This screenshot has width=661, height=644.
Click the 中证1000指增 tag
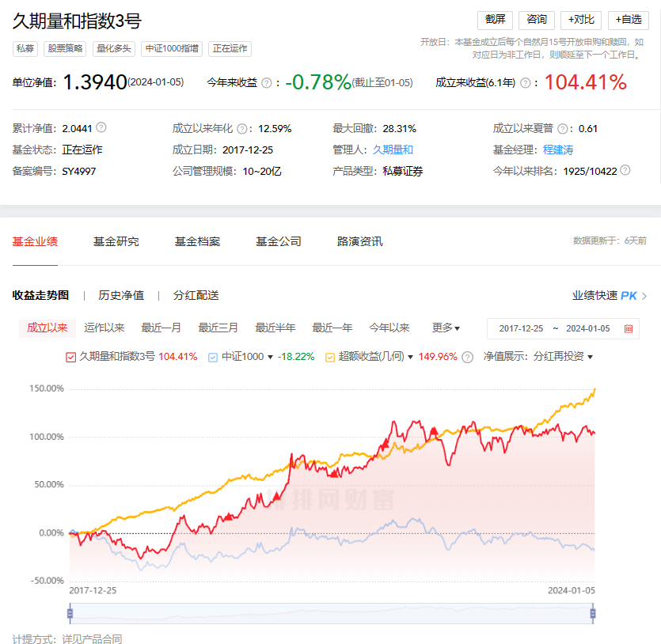[x=172, y=49]
